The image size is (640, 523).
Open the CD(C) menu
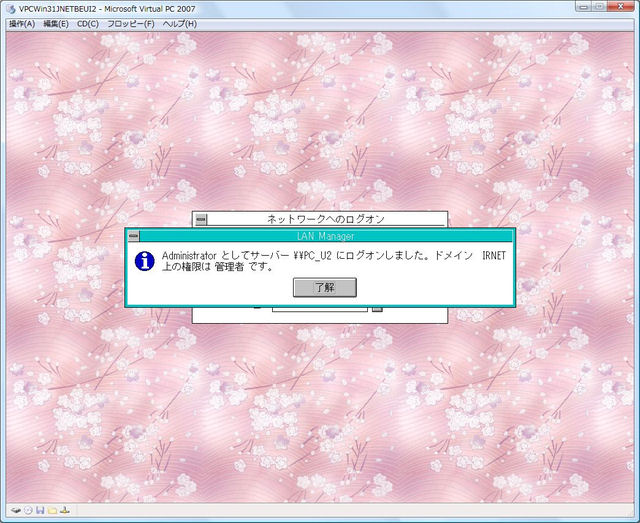[x=88, y=24]
